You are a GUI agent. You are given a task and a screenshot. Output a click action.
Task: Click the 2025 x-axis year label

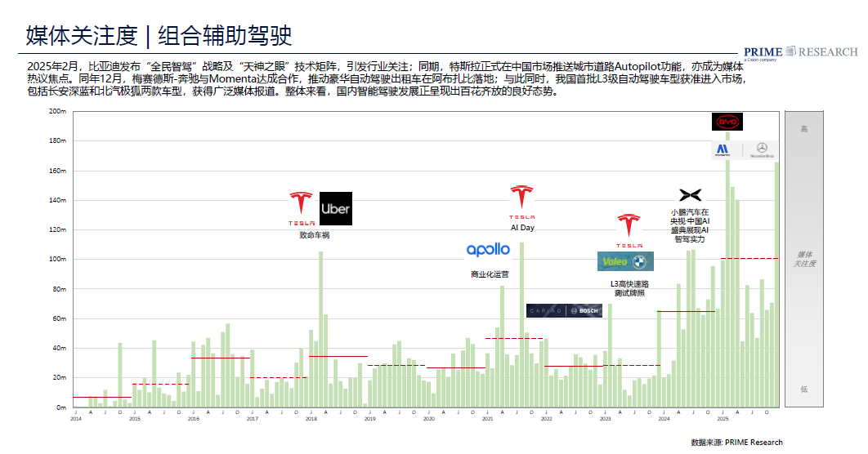point(723,419)
